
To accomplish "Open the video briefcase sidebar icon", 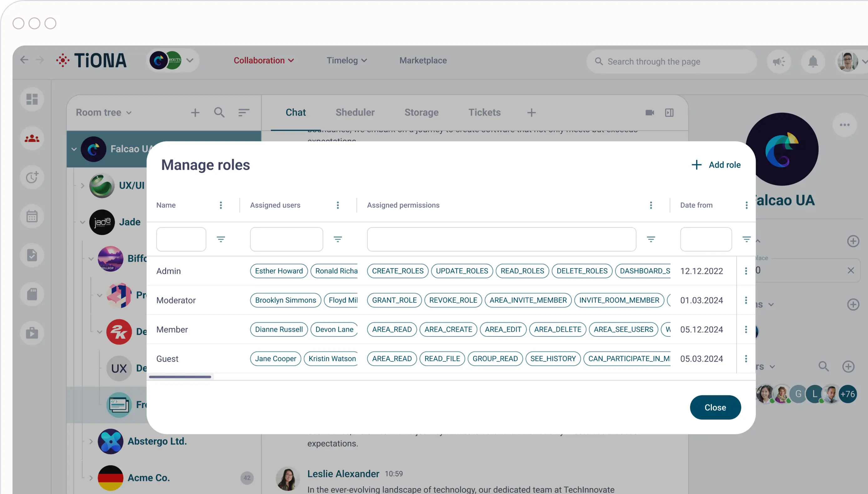I will [x=32, y=333].
